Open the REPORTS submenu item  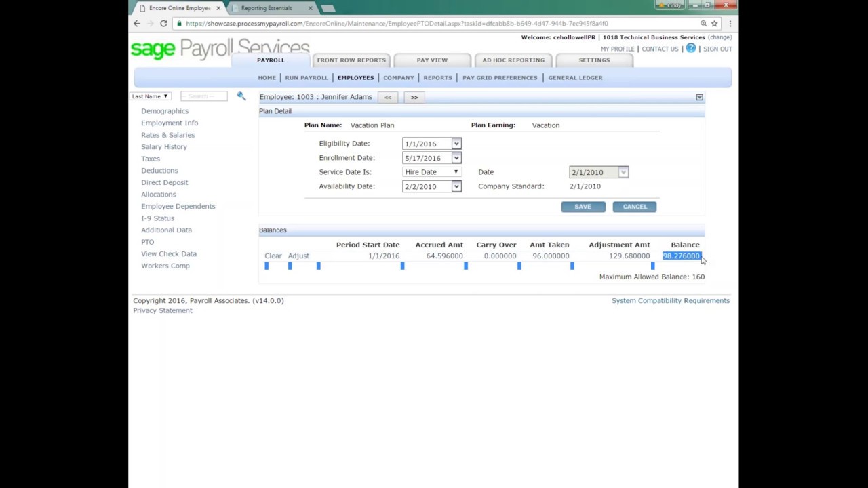437,77
